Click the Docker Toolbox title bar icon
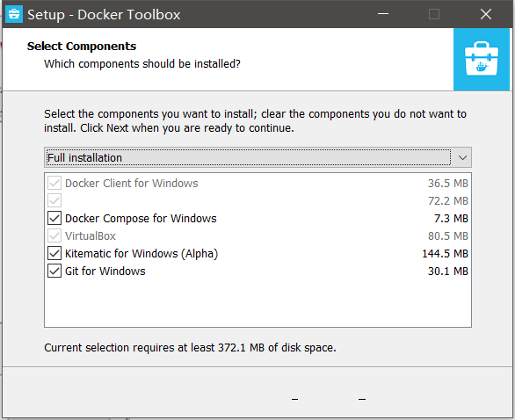 [14, 14]
